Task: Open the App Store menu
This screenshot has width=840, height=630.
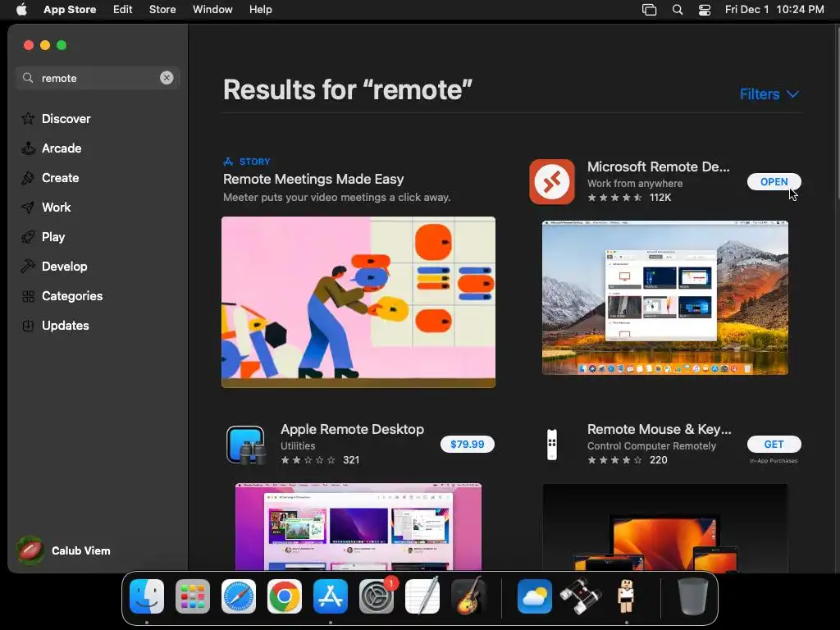Action: coord(70,10)
